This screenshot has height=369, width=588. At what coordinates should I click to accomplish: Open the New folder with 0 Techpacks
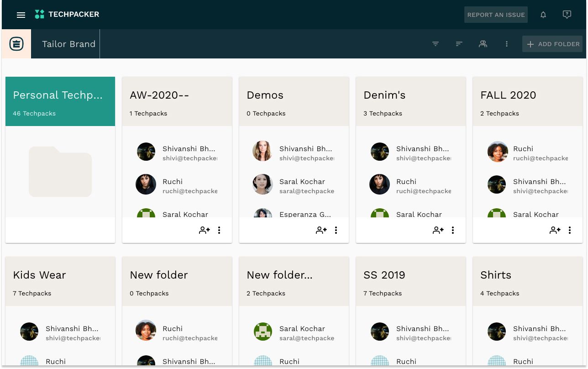[177, 281]
